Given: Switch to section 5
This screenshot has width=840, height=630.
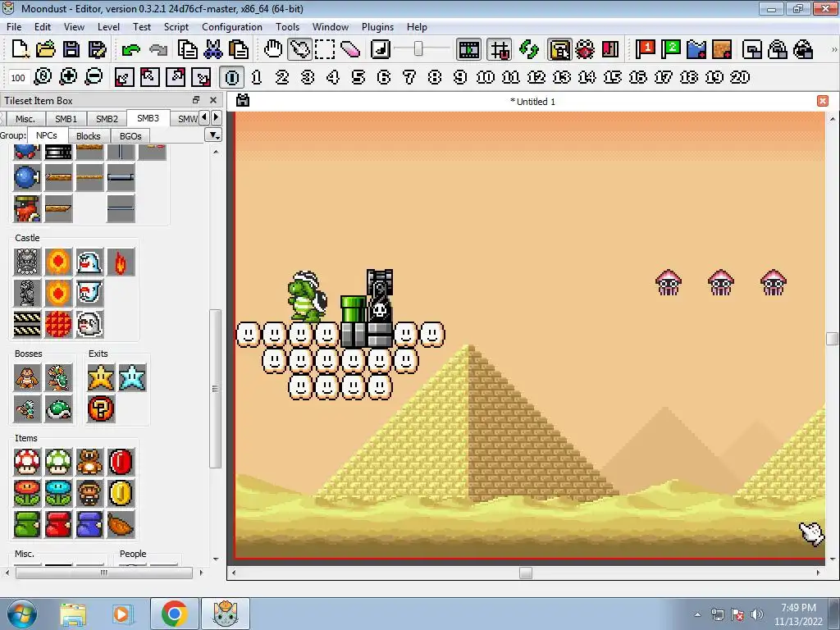Looking at the screenshot, I should point(358,77).
